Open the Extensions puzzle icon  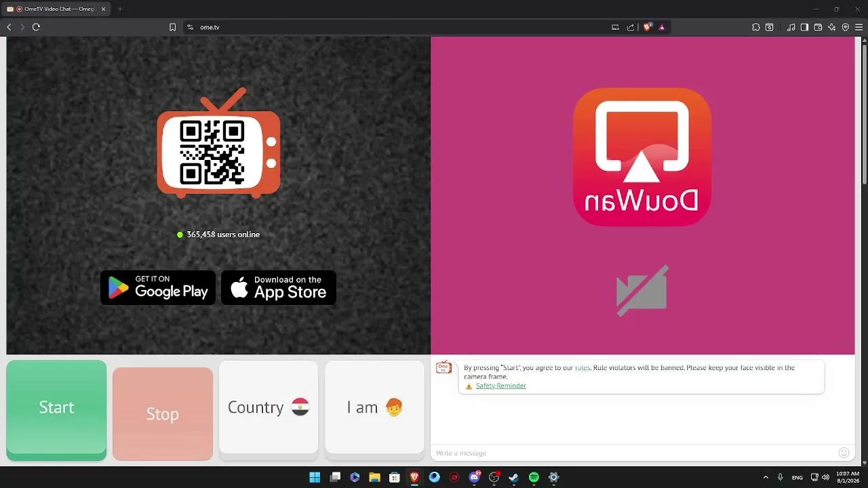[755, 27]
